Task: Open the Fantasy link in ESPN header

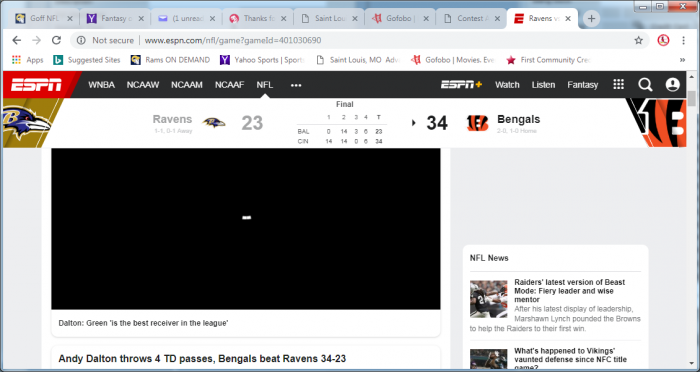Action: [582, 85]
